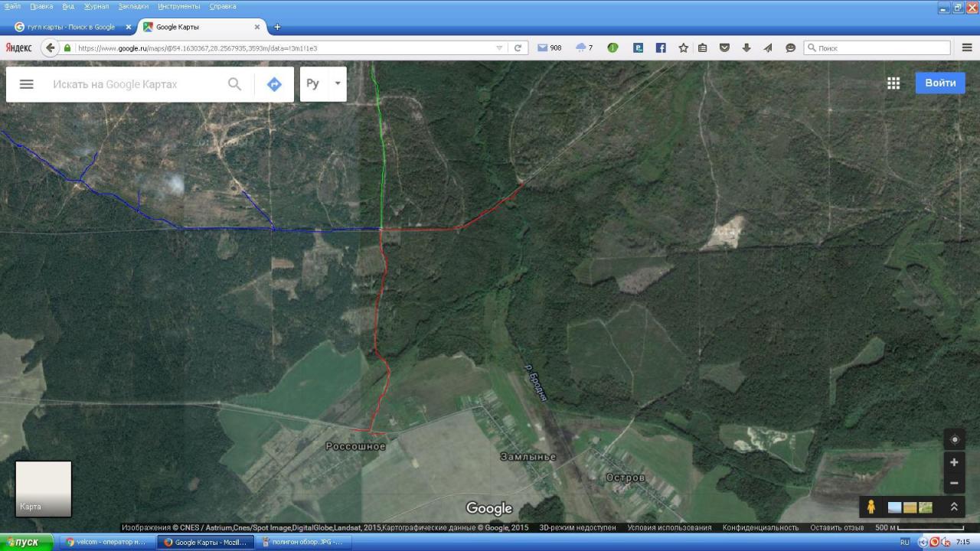980x551 pixels.
Task: Switch to map view via Карта thumbnail
Action: point(44,488)
